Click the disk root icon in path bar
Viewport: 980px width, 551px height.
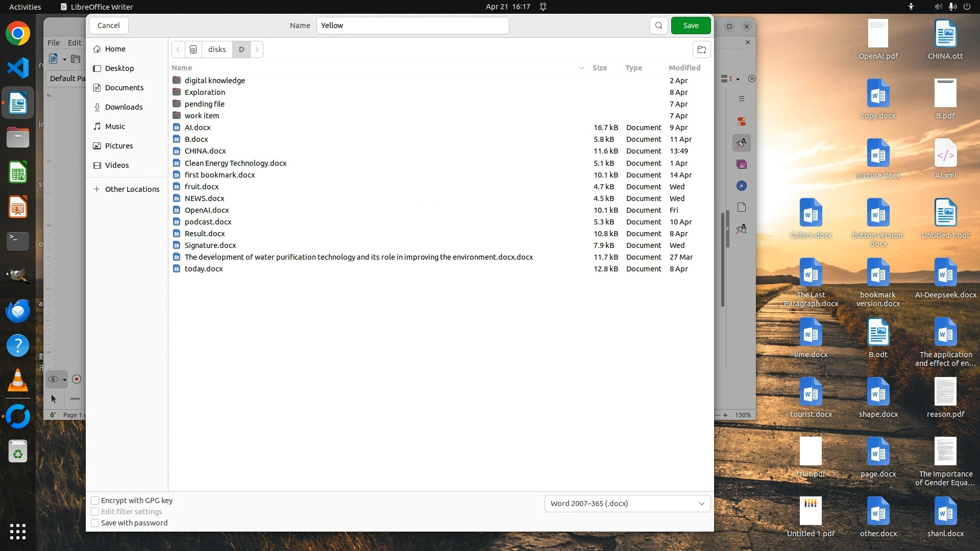coord(193,49)
